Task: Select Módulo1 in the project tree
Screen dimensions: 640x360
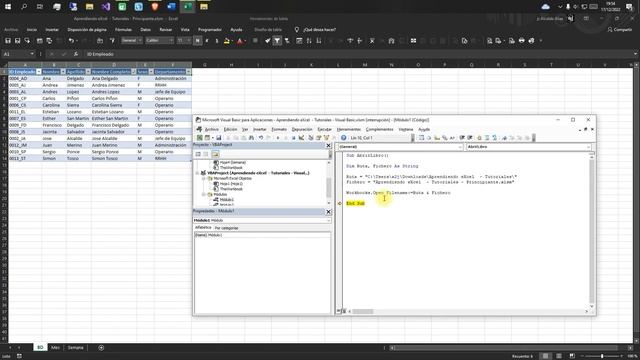Action: 227,200
